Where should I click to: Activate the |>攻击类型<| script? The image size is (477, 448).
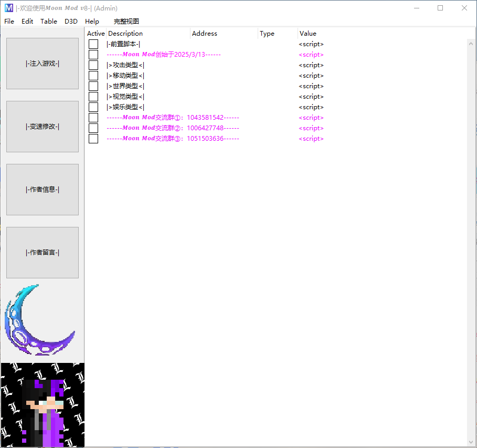pos(94,65)
